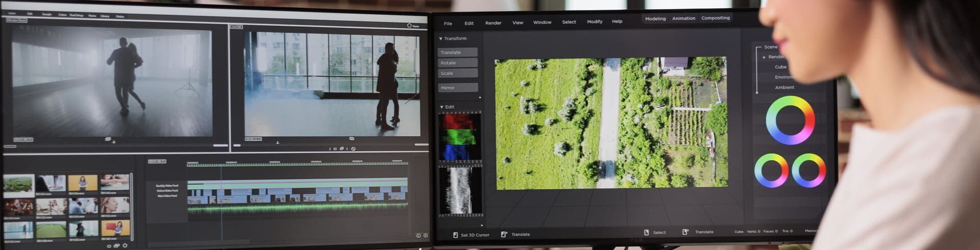Click the Select tool icon in status bar
The width and height of the screenshot is (980, 250).
646,233
